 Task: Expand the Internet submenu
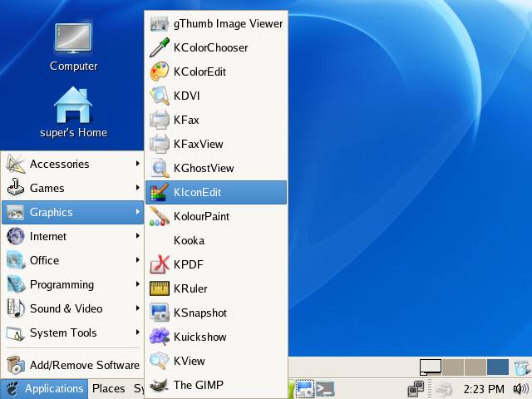72,236
